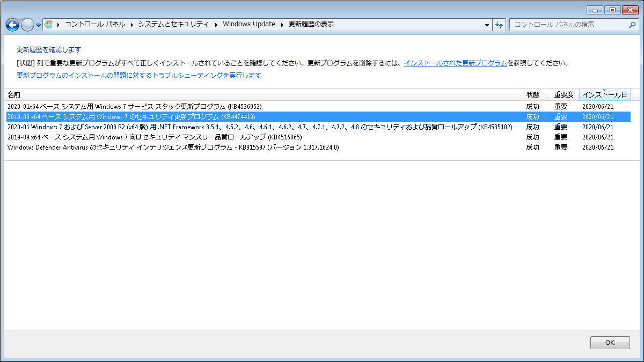Image resolution: width=644 pixels, height=362 pixels.
Task: Navigate to Windows Update via breadcrumb
Action: click(x=249, y=24)
